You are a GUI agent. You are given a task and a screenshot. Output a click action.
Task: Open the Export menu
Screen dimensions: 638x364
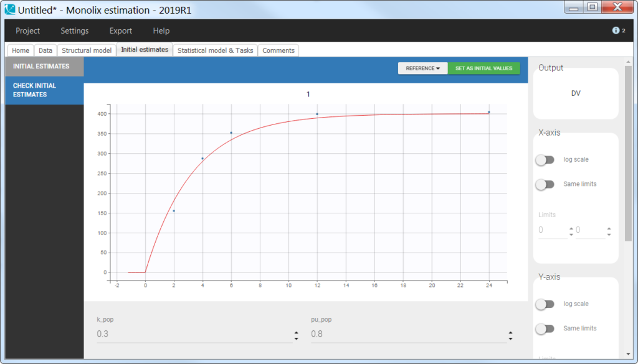(x=120, y=30)
